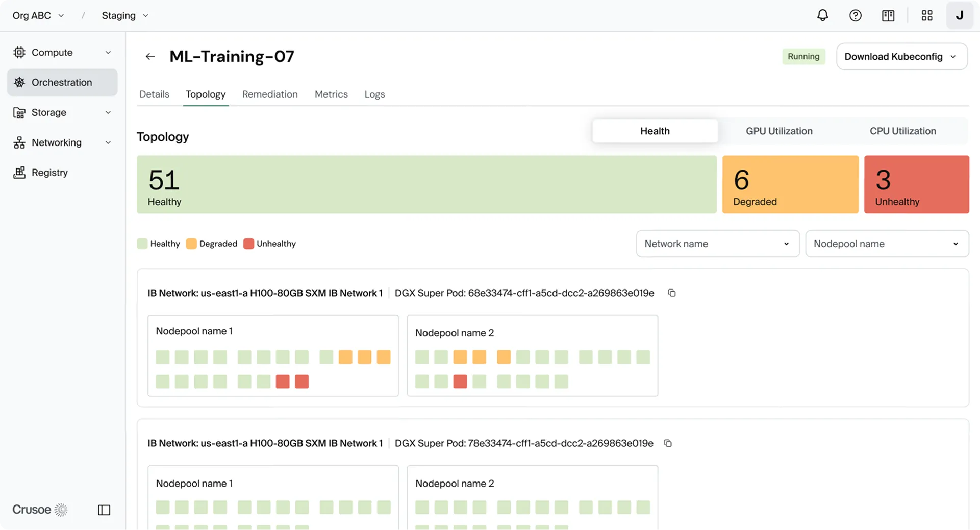The width and height of the screenshot is (980, 530).
Task: Open the Metrics tab
Action: click(331, 94)
